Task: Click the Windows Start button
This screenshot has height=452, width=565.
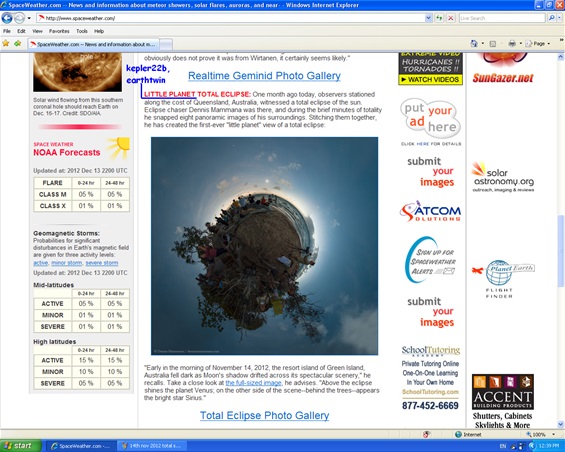Action: [21, 446]
